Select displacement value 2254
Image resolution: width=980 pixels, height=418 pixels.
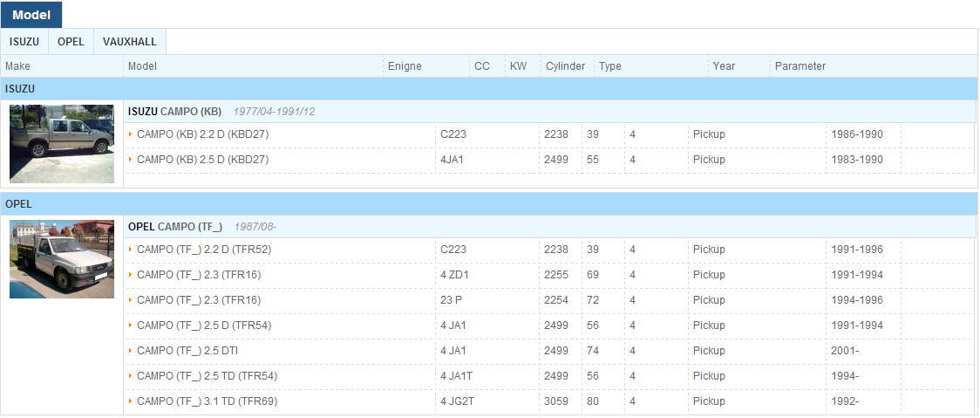point(556,300)
